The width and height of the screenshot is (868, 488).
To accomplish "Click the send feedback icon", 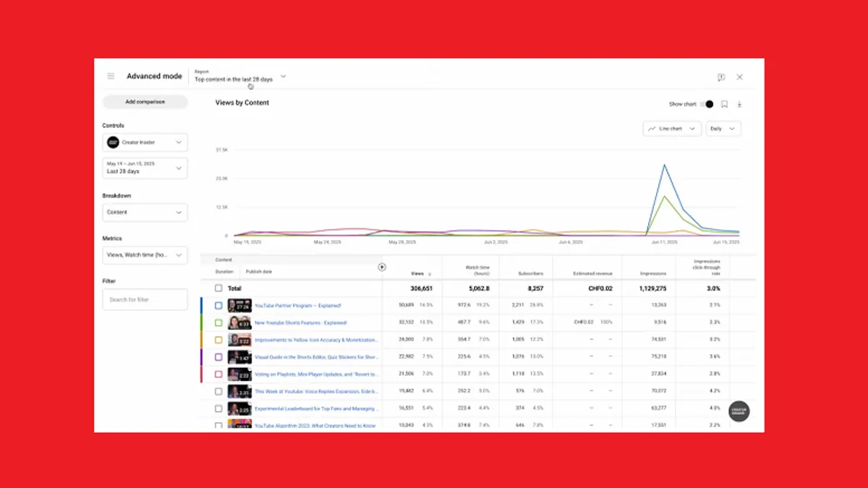I will coord(721,77).
